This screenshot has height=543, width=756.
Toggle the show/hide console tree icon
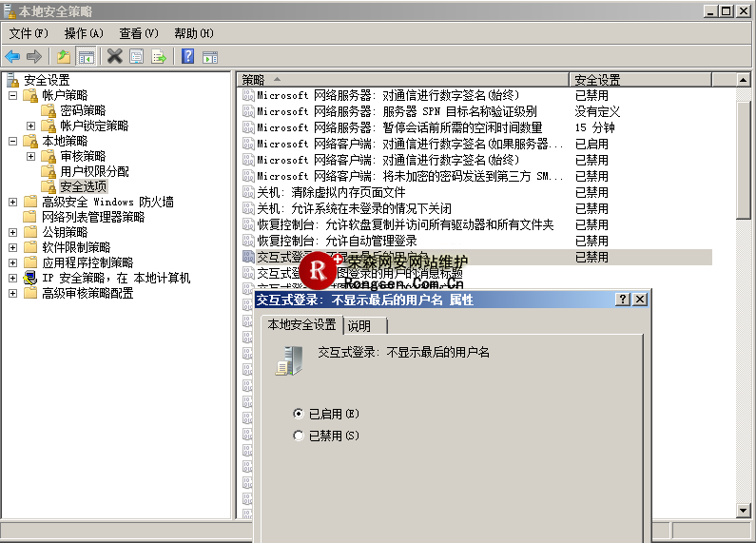[x=86, y=56]
